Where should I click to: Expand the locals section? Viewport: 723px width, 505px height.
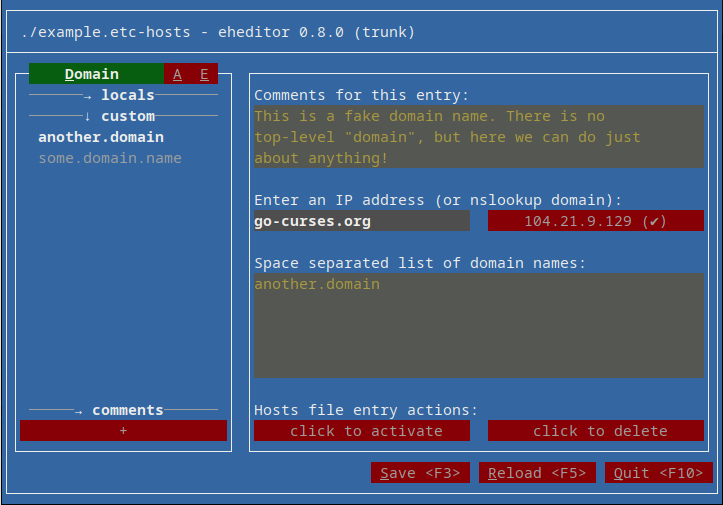[x=123, y=95]
